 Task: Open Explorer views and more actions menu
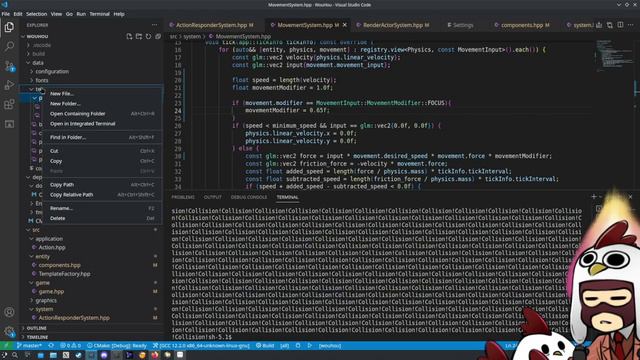point(154,25)
